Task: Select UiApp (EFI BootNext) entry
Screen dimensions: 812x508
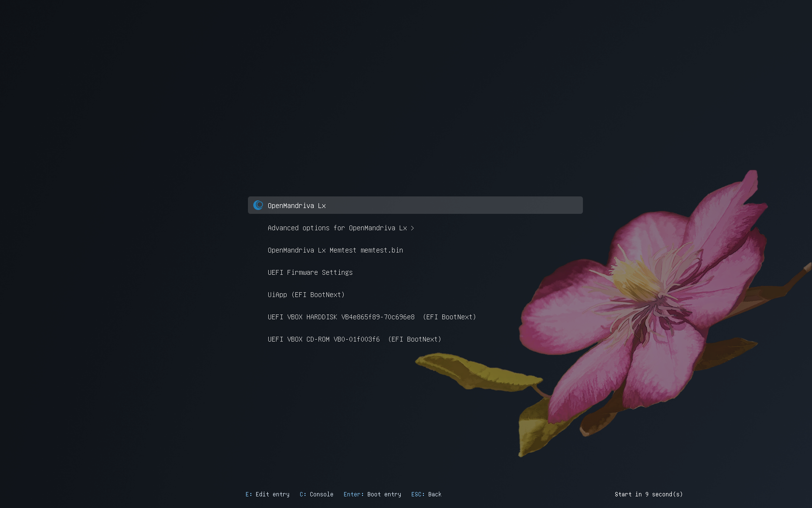Action: pyautogui.click(x=306, y=295)
